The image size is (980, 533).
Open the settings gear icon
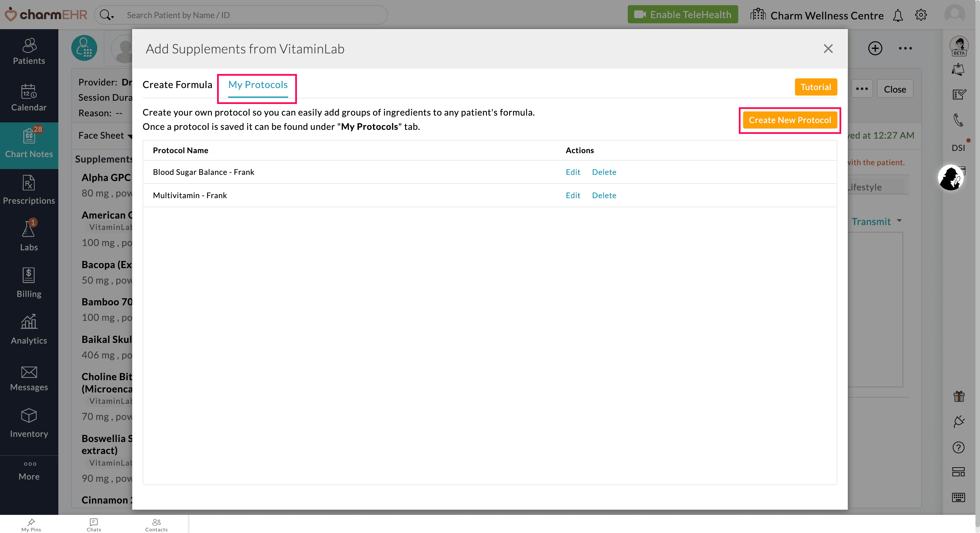point(921,15)
